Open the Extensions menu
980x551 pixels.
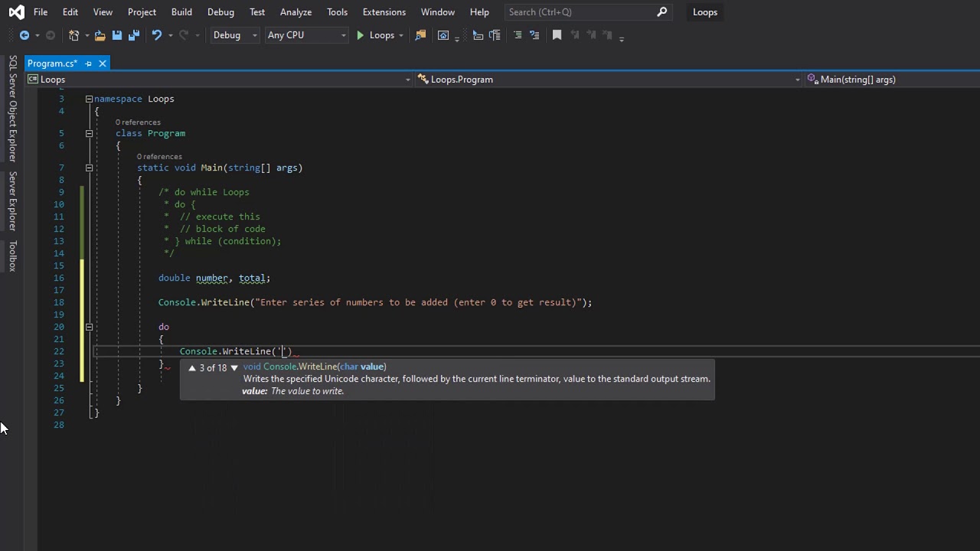[384, 12]
